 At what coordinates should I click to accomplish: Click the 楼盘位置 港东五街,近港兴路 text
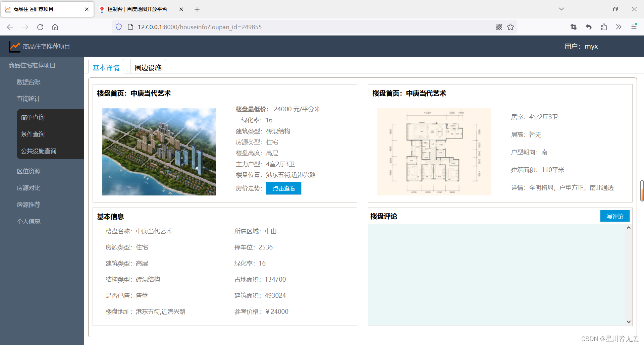[276, 175]
